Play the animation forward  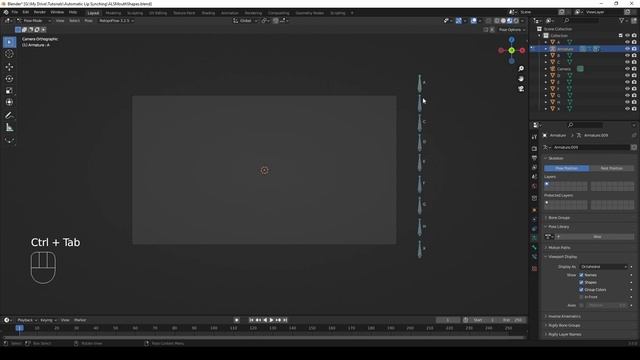click(x=271, y=320)
